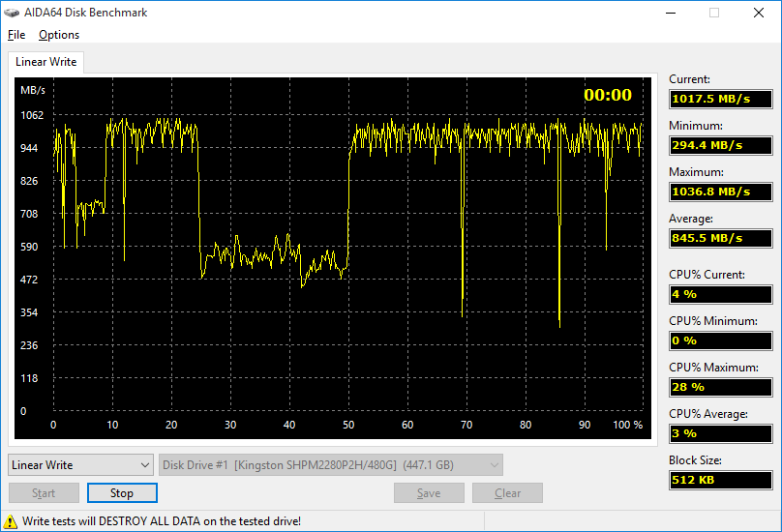Click the warning icon in the status bar
This screenshot has height=532, width=782.
11,520
